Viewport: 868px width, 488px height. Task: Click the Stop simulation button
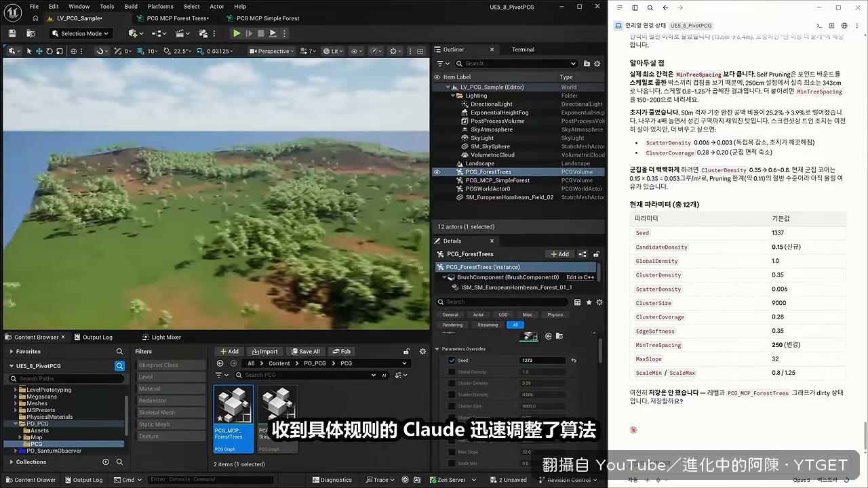coord(260,33)
